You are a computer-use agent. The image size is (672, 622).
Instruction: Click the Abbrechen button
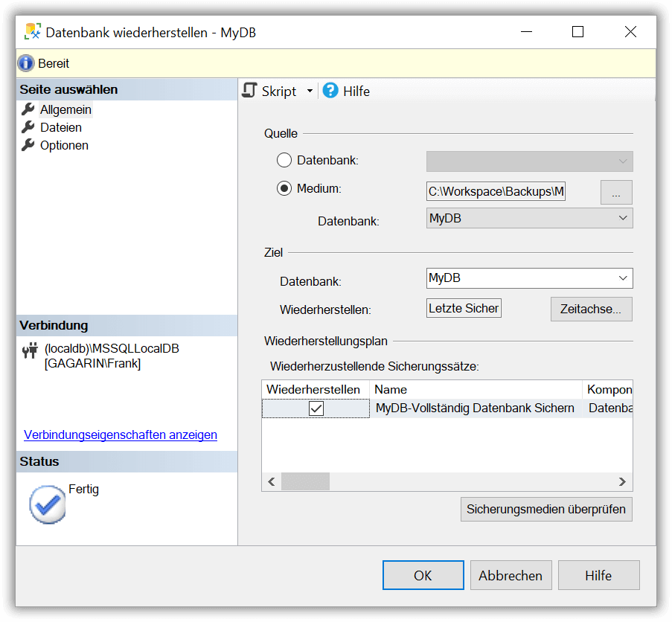(x=511, y=575)
